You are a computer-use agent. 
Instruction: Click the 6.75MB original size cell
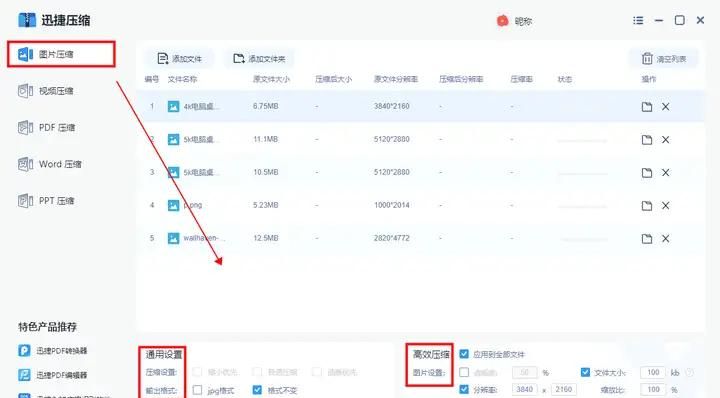point(265,106)
